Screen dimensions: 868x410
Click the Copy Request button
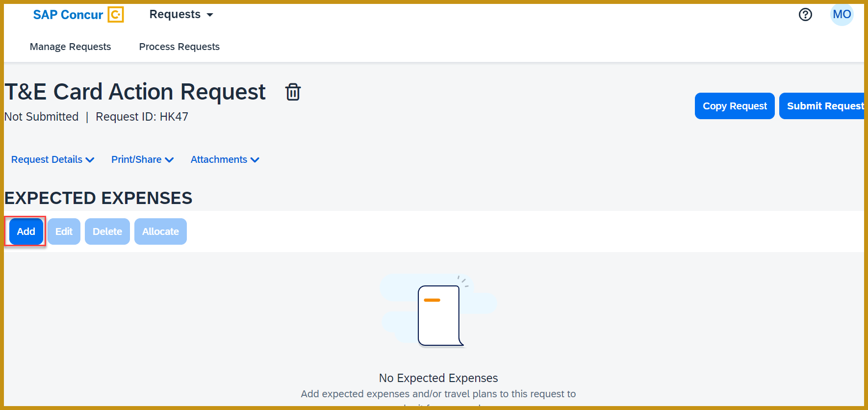(x=734, y=106)
